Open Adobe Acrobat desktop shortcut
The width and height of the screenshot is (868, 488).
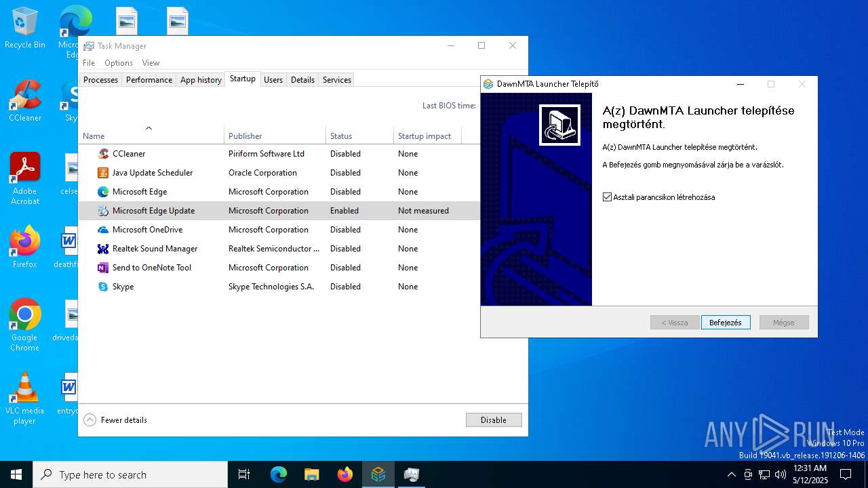[25, 179]
